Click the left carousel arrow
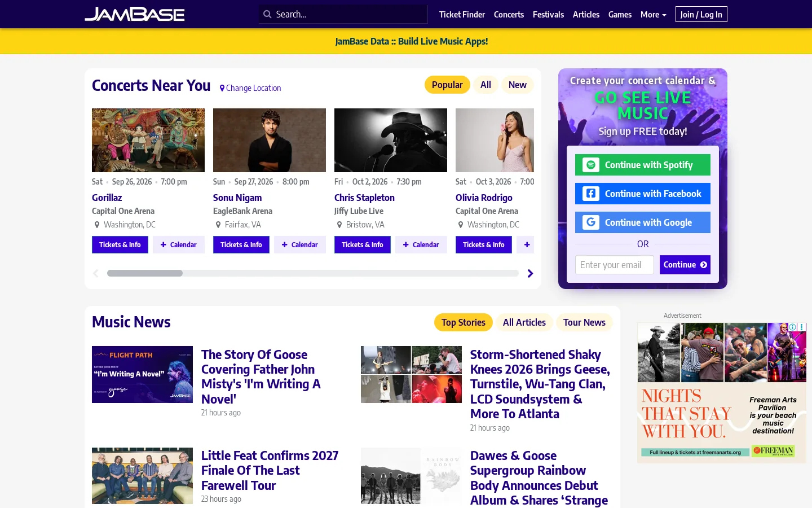812x508 pixels. click(96, 274)
